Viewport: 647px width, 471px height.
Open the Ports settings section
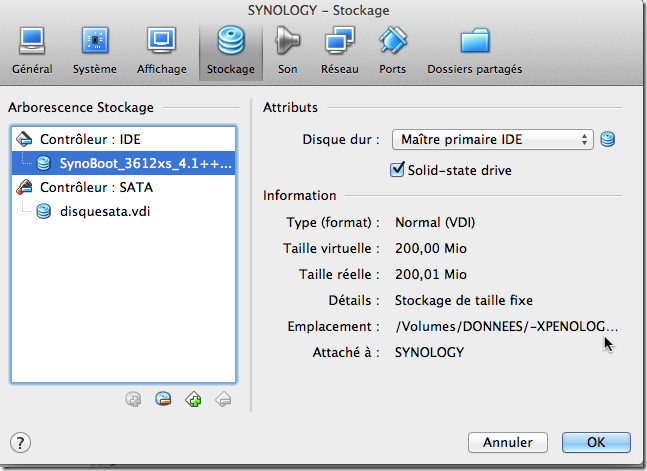(392, 52)
